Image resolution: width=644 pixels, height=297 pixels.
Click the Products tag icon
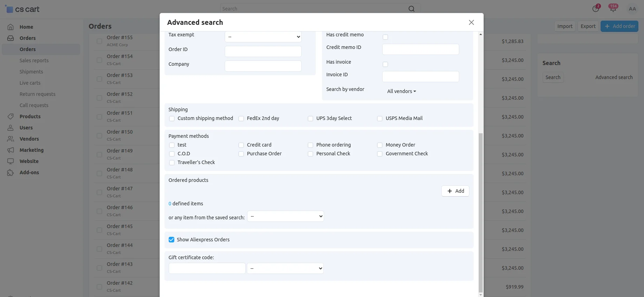(x=10, y=116)
